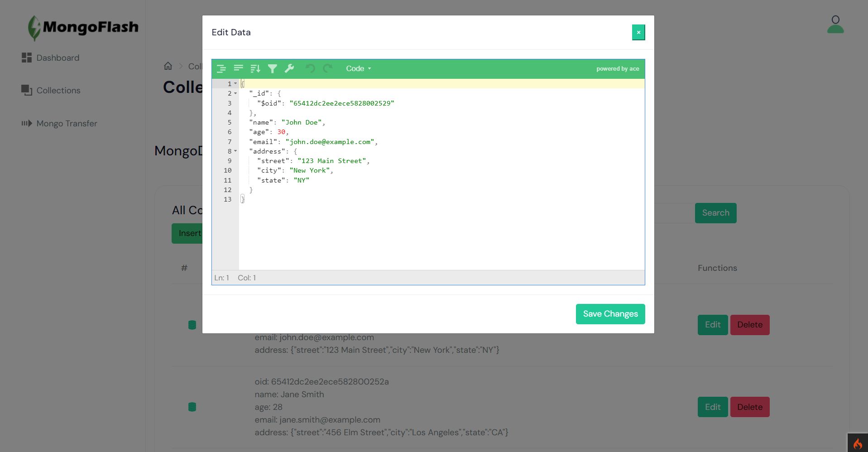
Task: Collapse the "address" object on line 8
Action: (235, 151)
